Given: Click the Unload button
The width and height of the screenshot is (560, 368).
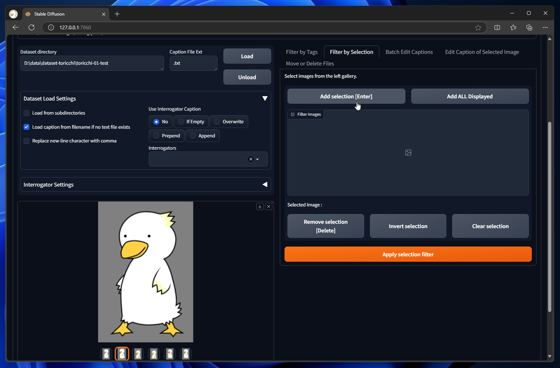Looking at the screenshot, I should [247, 77].
